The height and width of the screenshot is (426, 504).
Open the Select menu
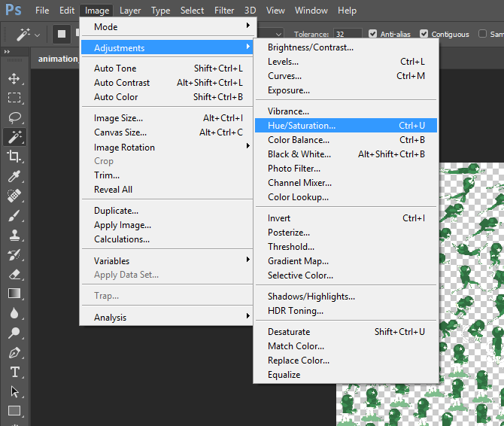(x=193, y=11)
